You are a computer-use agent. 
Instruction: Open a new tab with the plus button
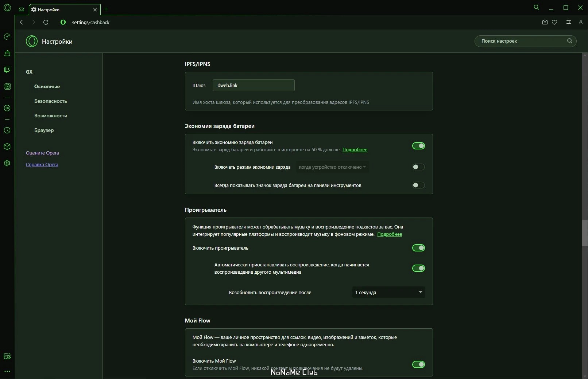[106, 9]
